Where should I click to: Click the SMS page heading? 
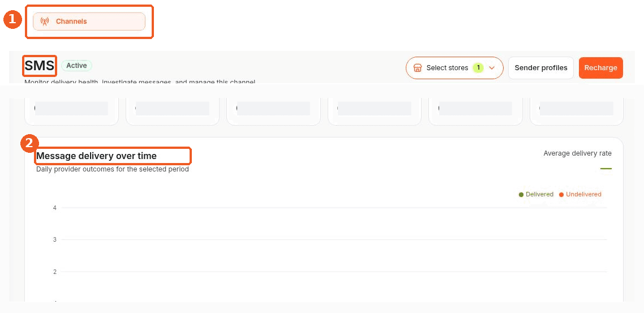coord(40,66)
